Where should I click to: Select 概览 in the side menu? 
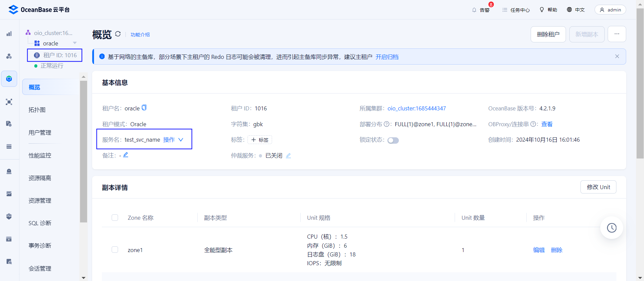point(50,87)
